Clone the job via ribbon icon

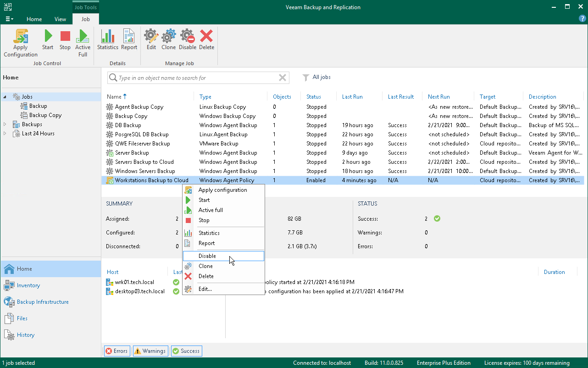coord(169,36)
